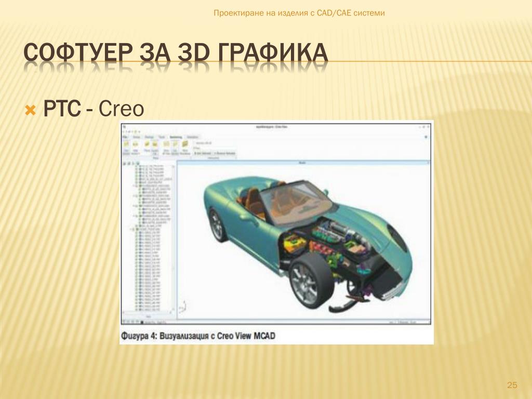Click the slide title 'Софтуер за 3D графика'

tap(176, 52)
